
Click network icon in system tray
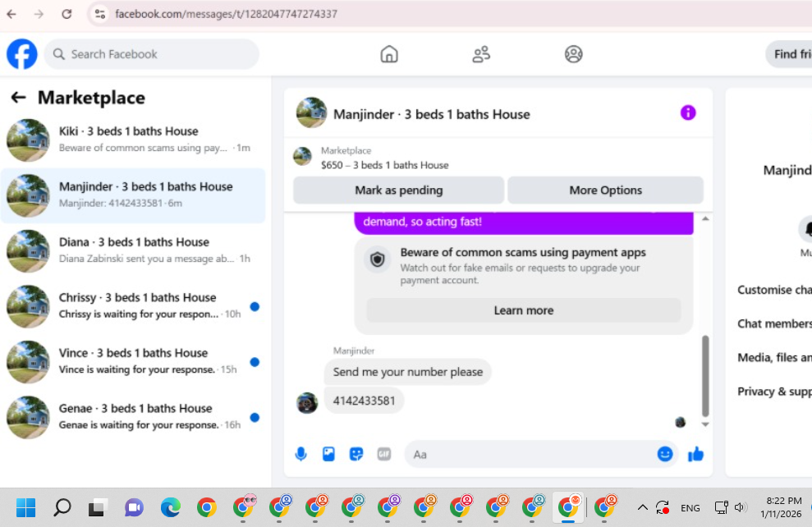coord(721,507)
